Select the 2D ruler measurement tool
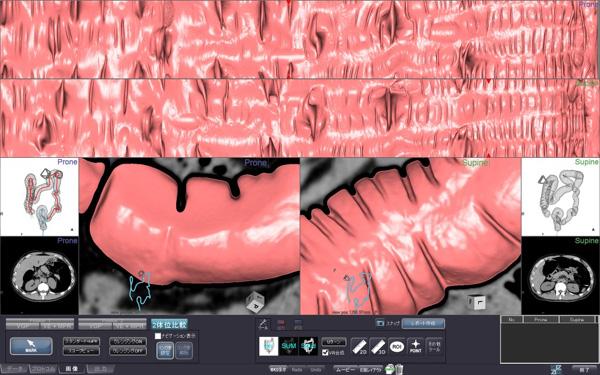Viewport: 600px width, 375px height. [359, 347]
